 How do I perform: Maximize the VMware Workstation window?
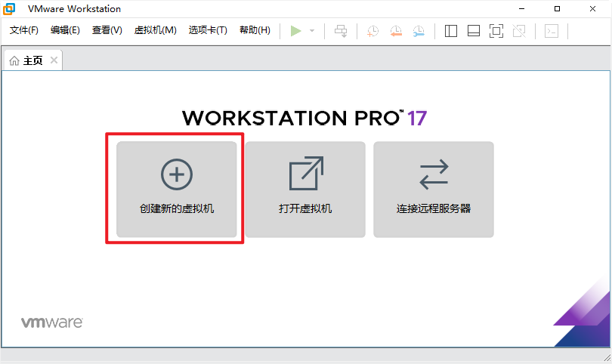click(557, 8)
